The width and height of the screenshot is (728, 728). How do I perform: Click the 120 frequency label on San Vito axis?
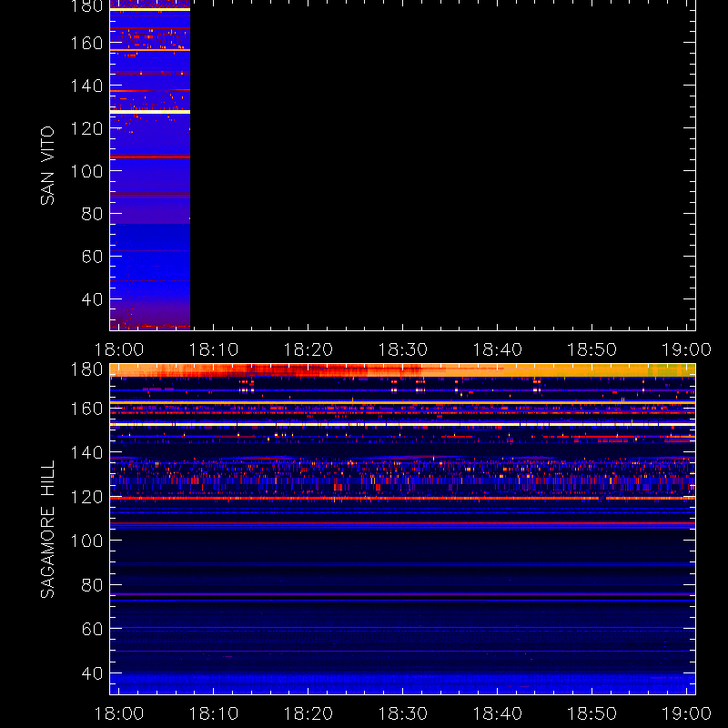click(86, 128)
